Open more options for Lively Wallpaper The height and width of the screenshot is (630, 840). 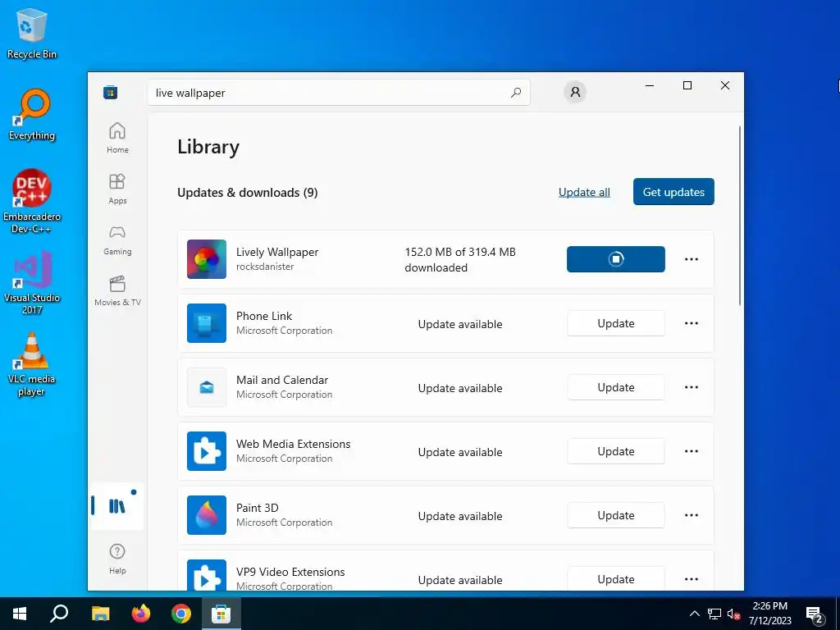691,259
